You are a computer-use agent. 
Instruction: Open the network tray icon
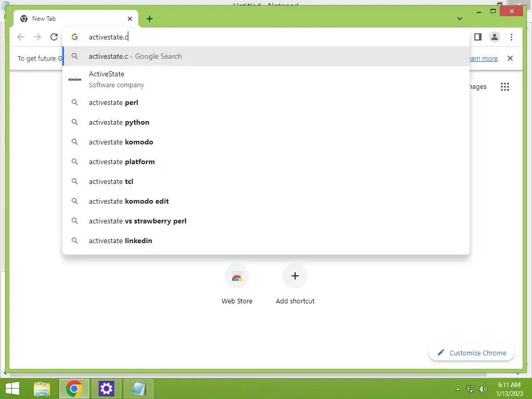click(x=471, y=389)
